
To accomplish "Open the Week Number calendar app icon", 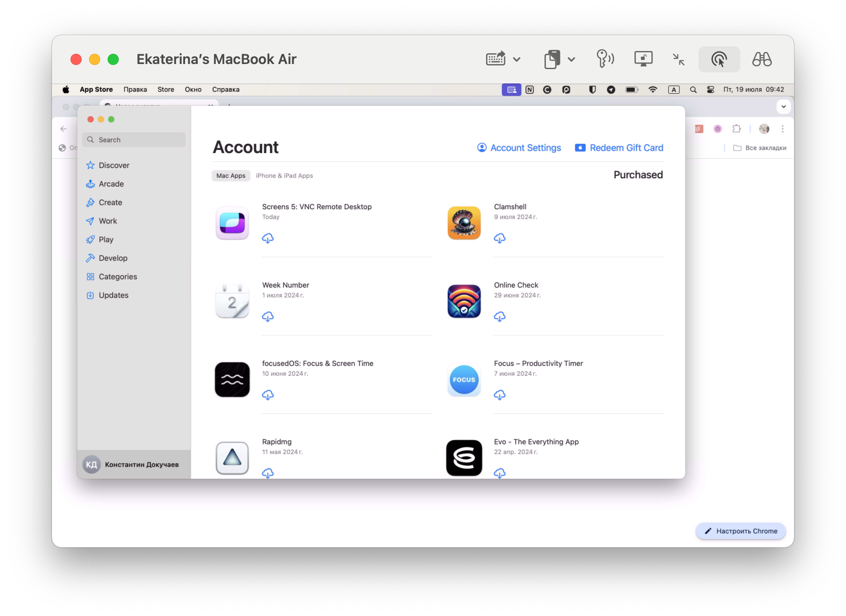I will click(232, 302).
